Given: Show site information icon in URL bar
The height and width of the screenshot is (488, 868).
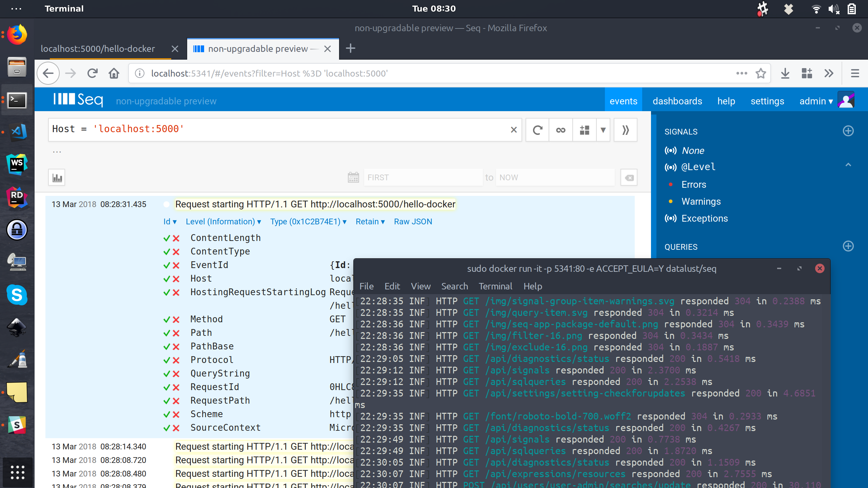Looking at the screenshot, I should tap(140, 73).
